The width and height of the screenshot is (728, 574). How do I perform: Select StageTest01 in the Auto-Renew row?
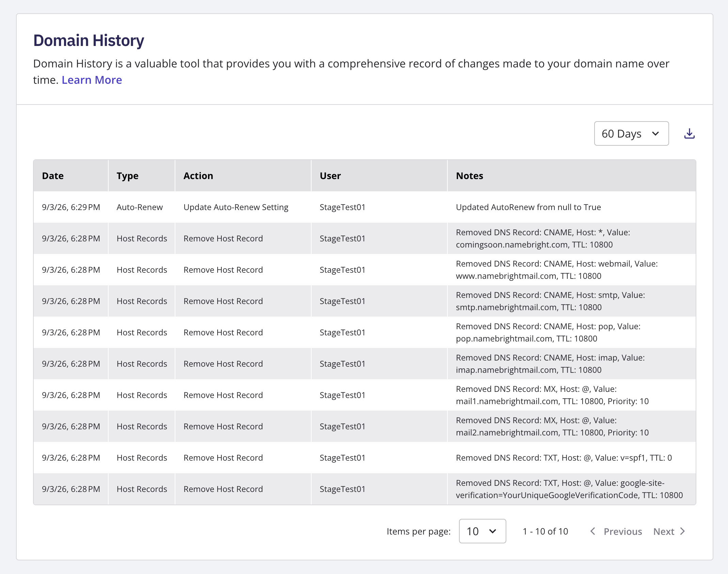[342, 207]
